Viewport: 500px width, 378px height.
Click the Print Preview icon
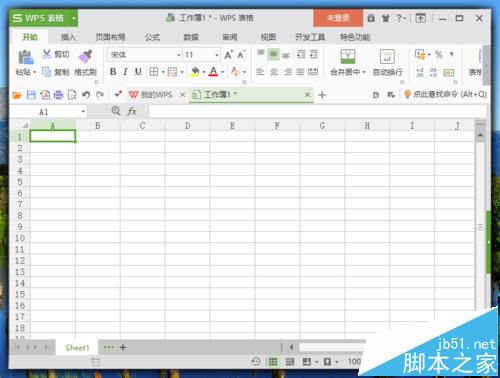(72, 95)
